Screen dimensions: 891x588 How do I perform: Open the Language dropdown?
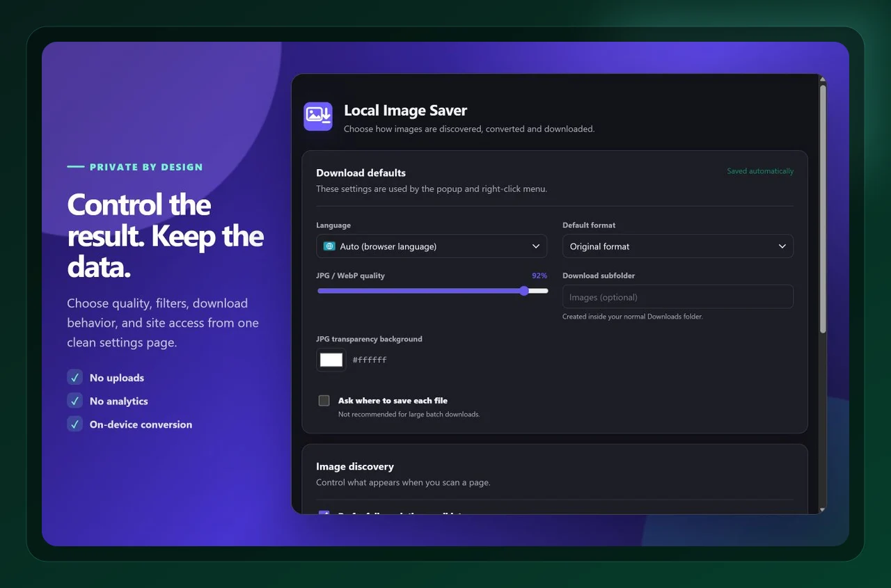point(432,246)
